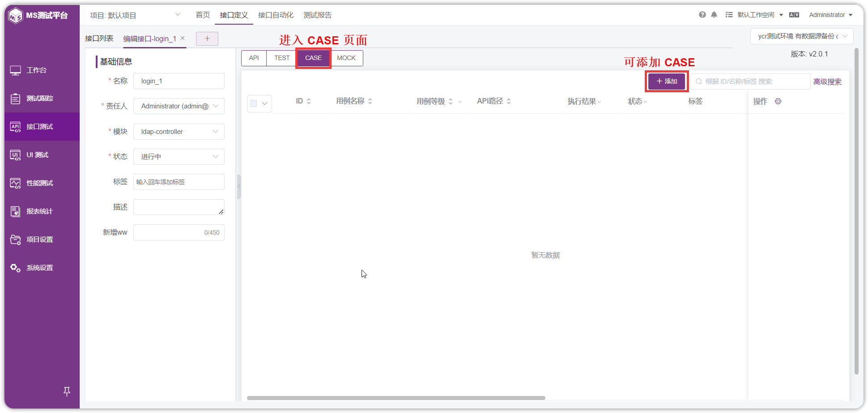
Task: Open the 项目: 默认项目 dropdown
Action: (x=135, y=15)
